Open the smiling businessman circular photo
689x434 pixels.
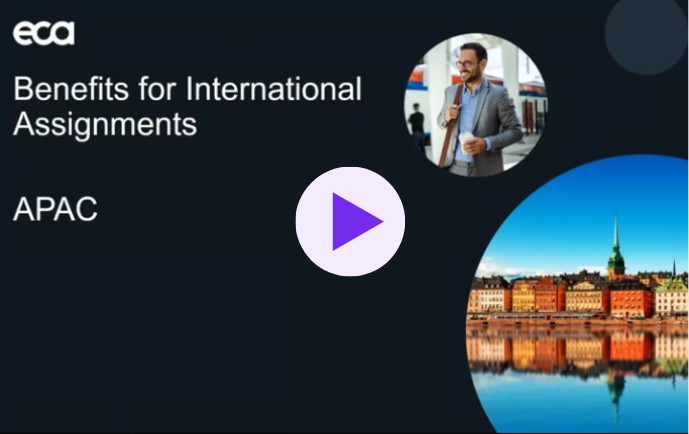tap(475, 105)
